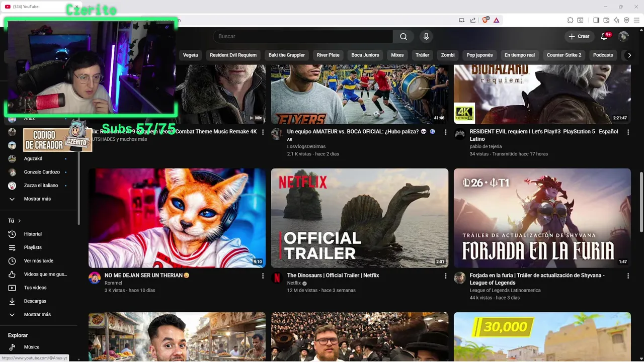Open options for RESIDENT EVIL requiem video

point(628,132)
